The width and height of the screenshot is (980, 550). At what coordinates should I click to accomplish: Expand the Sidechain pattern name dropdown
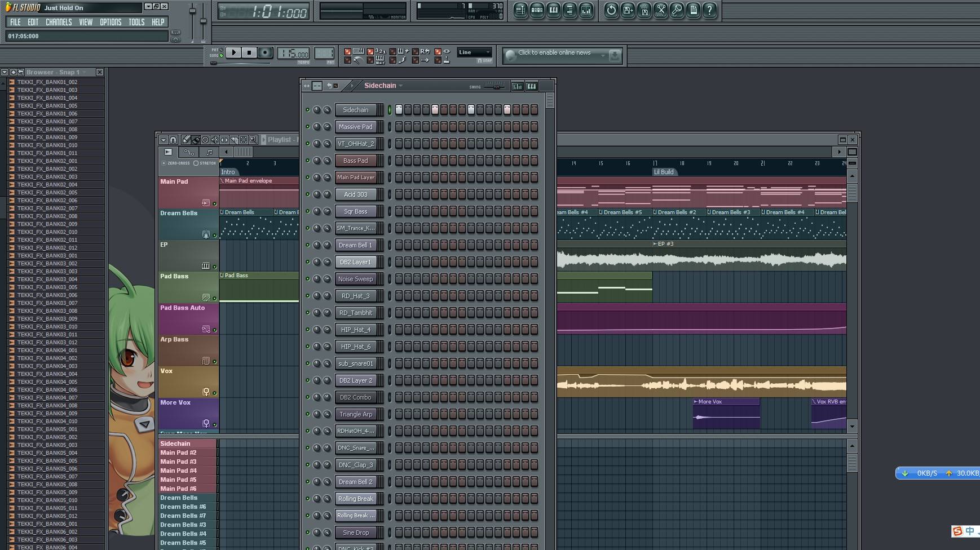[401, 86]
